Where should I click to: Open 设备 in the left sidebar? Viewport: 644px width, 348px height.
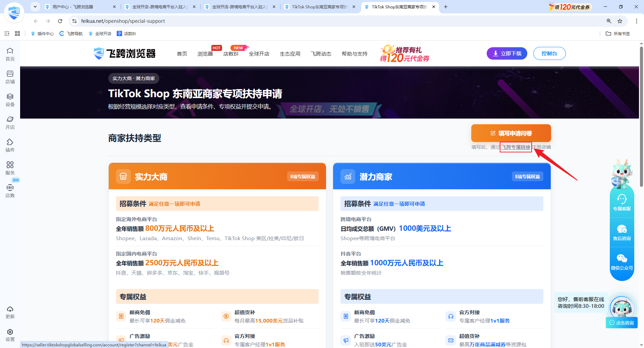point(10,100)
